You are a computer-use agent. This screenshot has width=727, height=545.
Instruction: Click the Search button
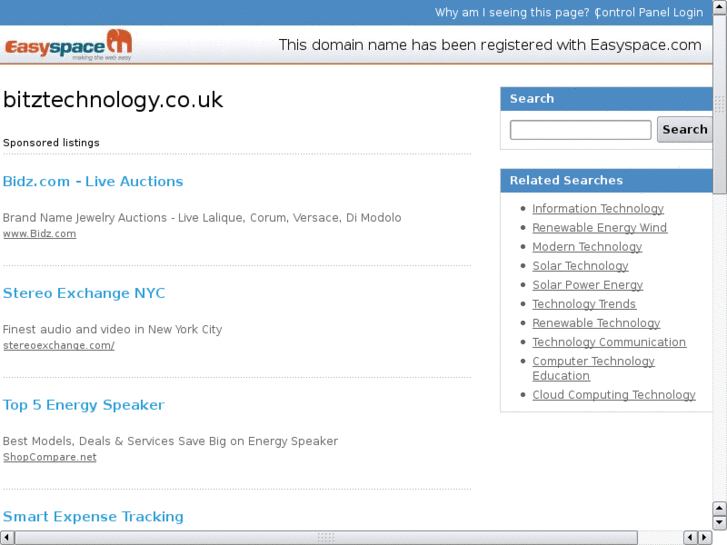pyautogui.click(x=685, y=129)
